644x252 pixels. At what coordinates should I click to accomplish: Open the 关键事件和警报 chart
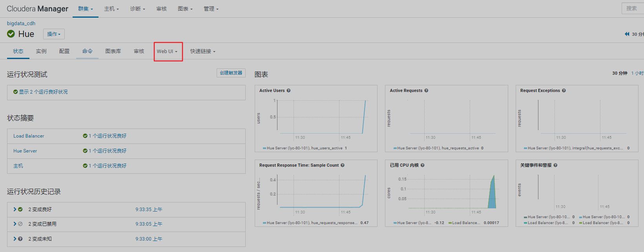pyautogui.click(x=577, y=193)
